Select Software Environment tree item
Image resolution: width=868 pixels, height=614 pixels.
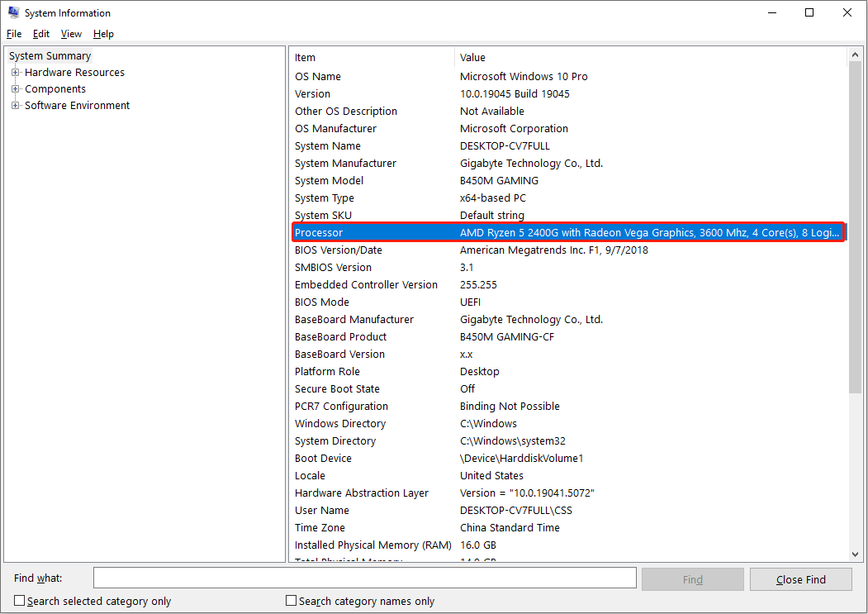pyautogui.click(x=77, y=105)
